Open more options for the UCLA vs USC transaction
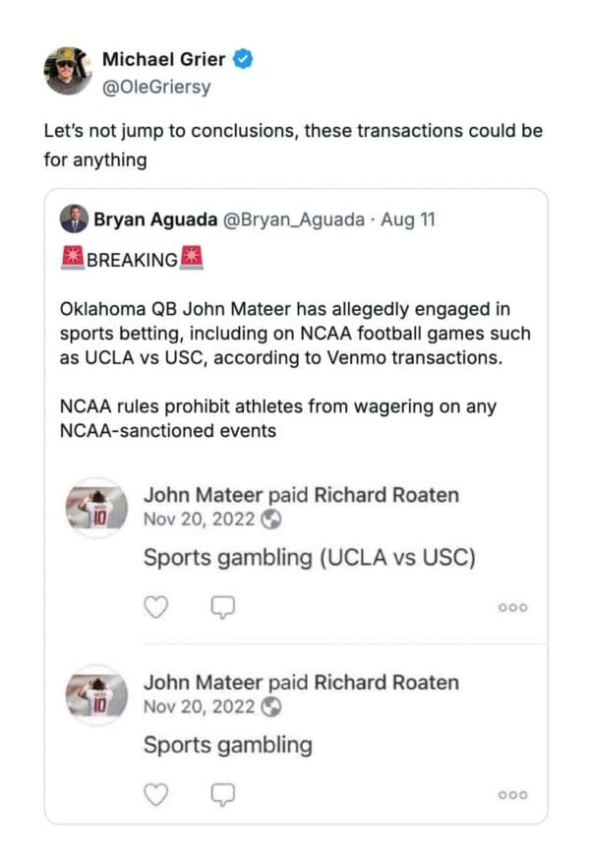 click(512, 608)
